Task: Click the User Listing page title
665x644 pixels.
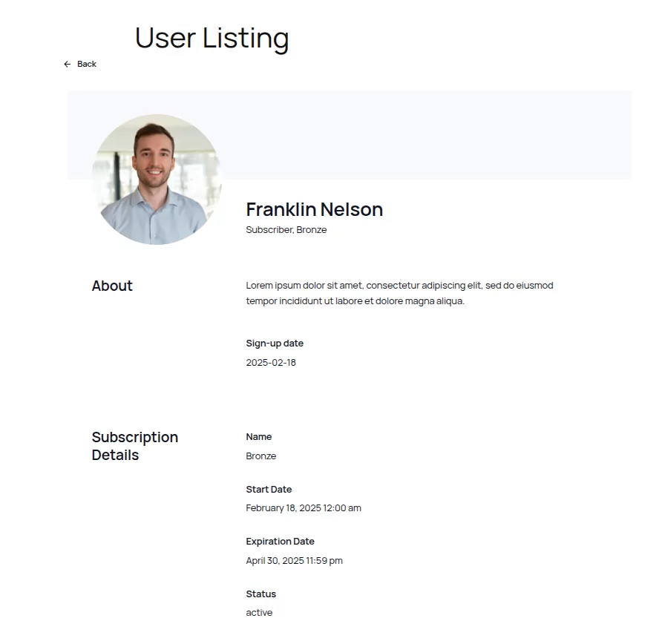Action: point(212,38)
